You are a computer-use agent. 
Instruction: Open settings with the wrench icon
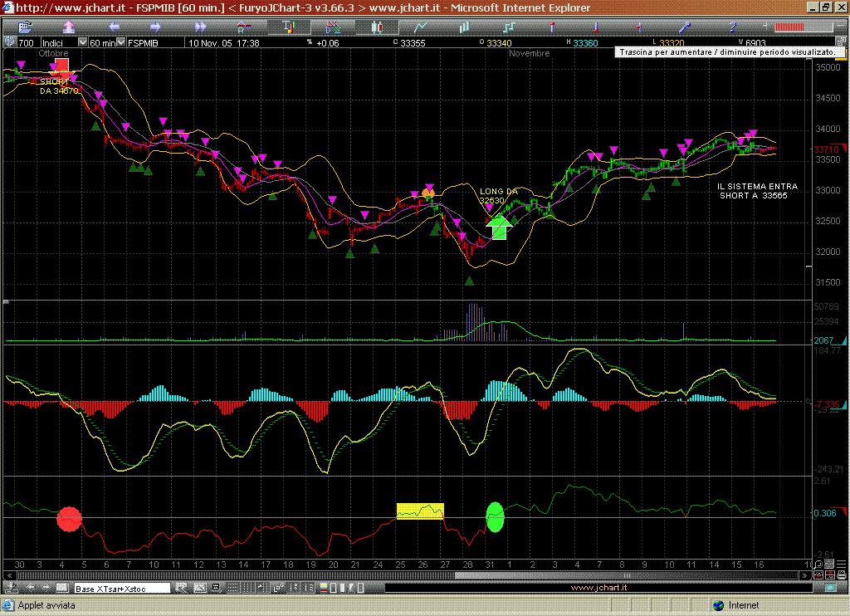pyautogui.click(x=685, y=27)
